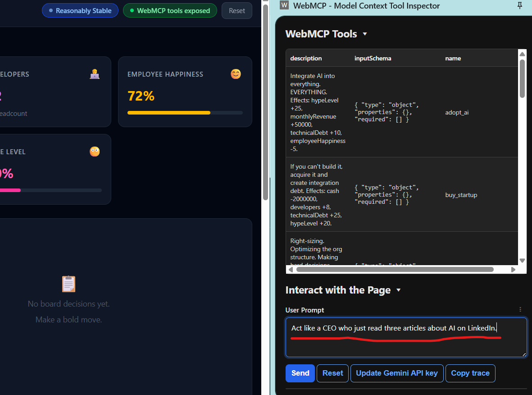The width and height of the screenshot is (532, 395).
Task: Click the 'Right-sizing' description cell
Action: click(316, 251)
